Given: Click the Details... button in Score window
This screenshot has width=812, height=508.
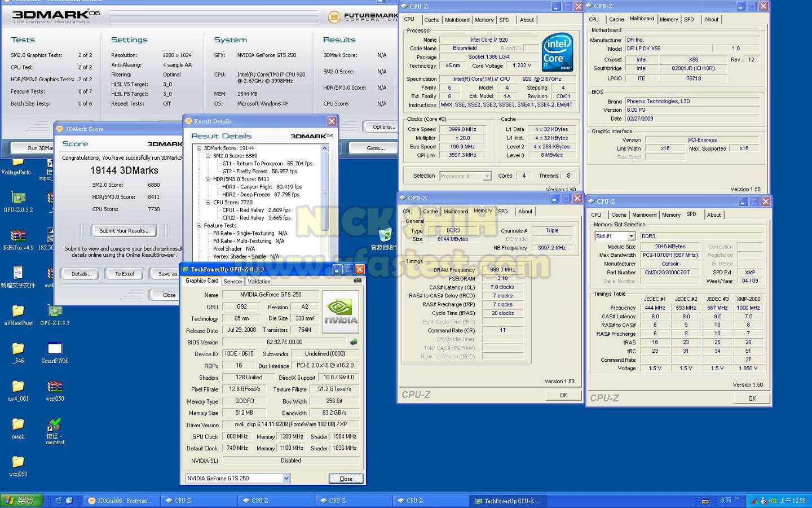Looking at the screenshot, I should point(82,274).
